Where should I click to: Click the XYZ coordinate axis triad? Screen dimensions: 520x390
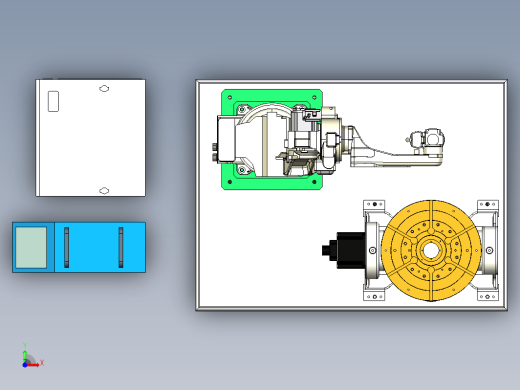pyautogui.click(x=32, y=356)
